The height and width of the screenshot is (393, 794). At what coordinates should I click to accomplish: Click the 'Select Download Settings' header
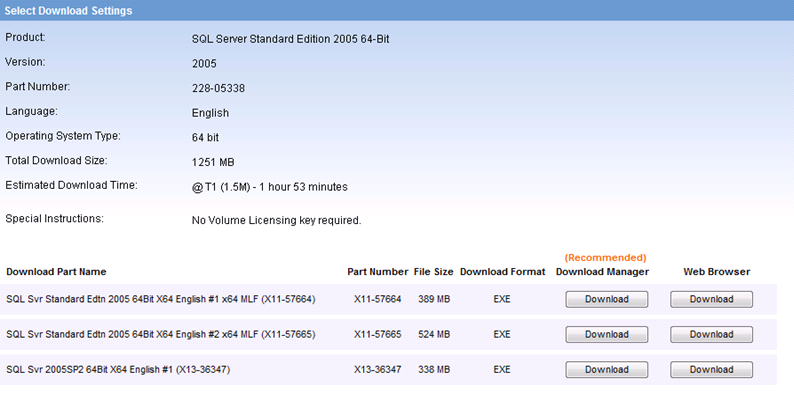[68, 11]
